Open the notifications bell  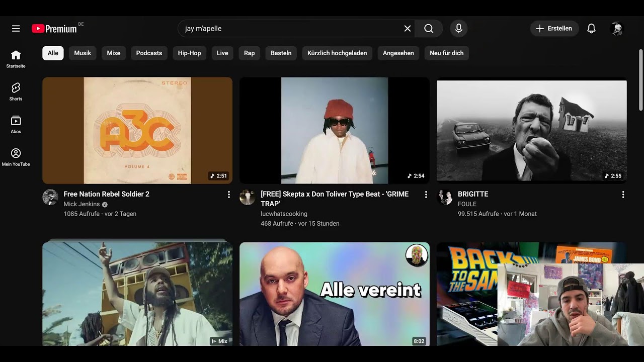[591, 29]
